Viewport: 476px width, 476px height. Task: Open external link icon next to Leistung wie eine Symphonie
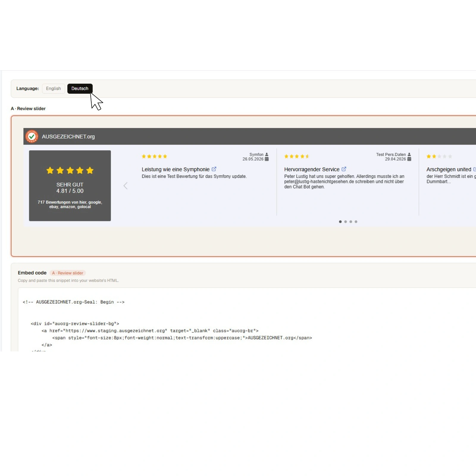[214, 169]
